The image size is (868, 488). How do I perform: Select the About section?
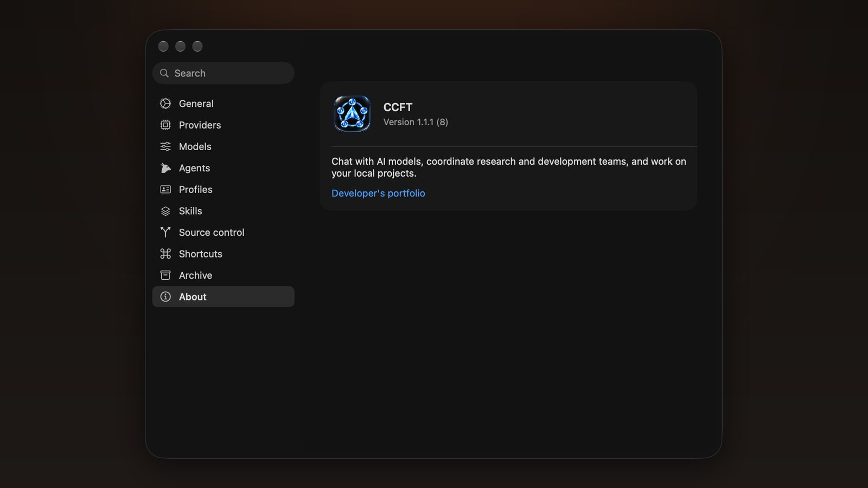point(224,297)
